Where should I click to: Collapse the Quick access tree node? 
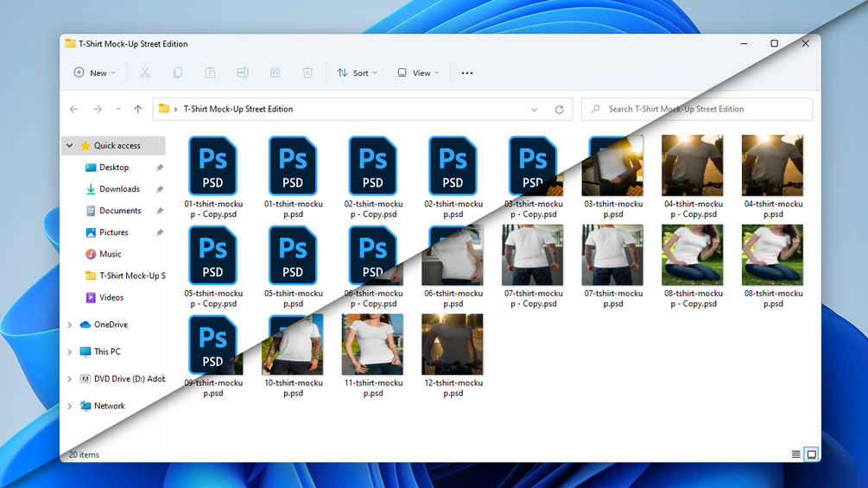point(70,145)
